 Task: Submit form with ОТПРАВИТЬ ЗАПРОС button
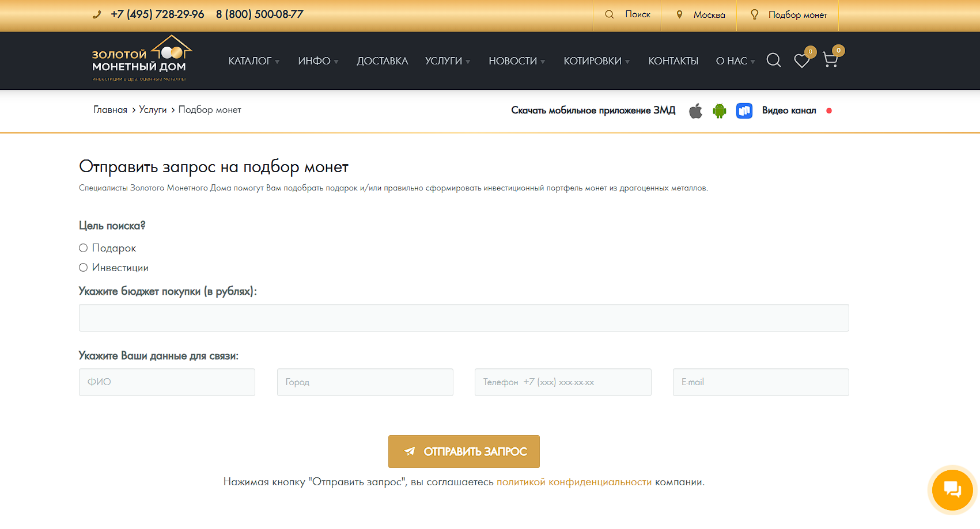point(464,451)
